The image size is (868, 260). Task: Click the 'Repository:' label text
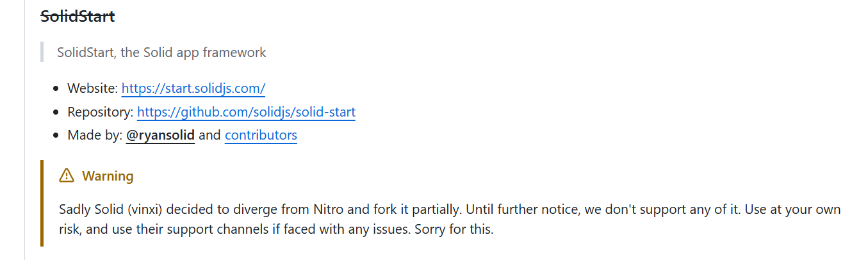pyautogui.click(x=101, y=112)
